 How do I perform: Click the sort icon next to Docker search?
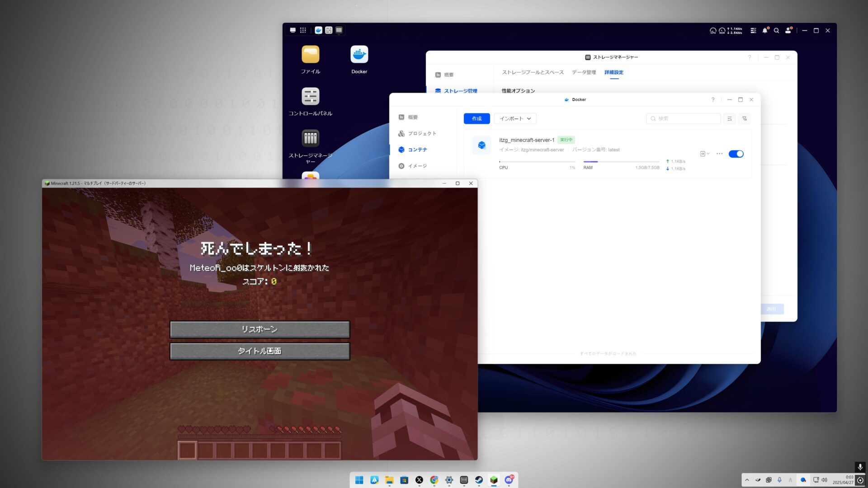729,118
